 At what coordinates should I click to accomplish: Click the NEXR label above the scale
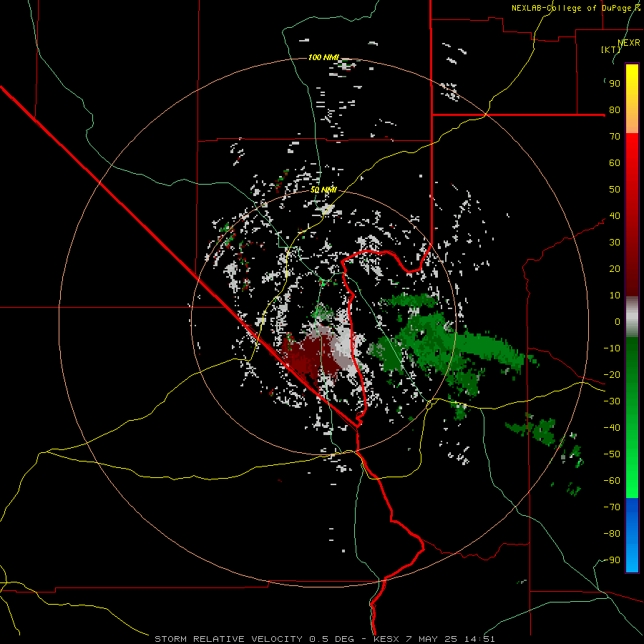(x=629, y=43)
